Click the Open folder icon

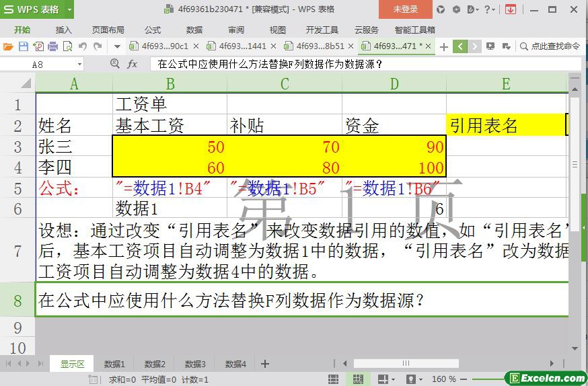coord(8,46)
